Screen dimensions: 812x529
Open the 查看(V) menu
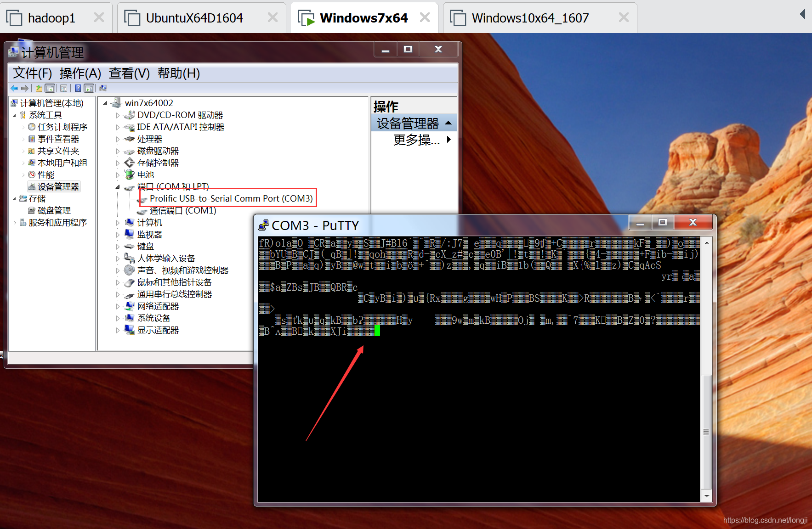point(129,73)
